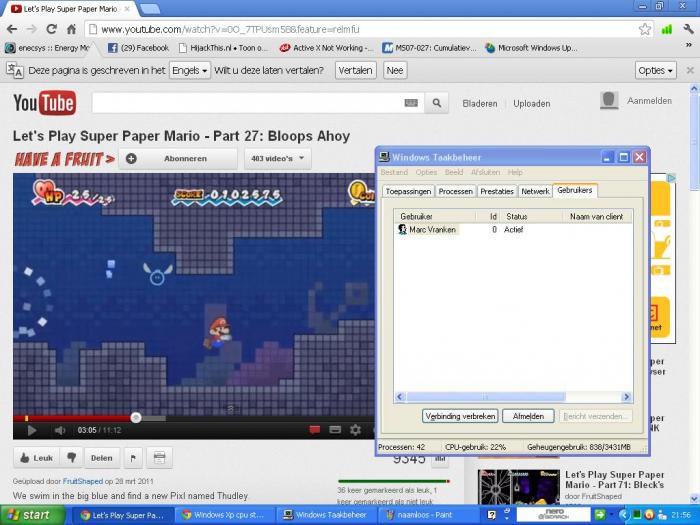Mute the video using the speaker icon

pos(59,430)
